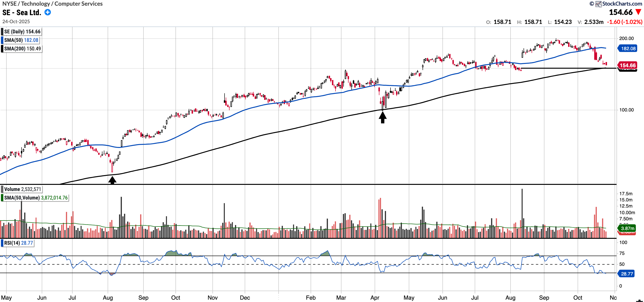Click the blue 28.77 RSI value tag
Screen dimensions: 644x302
click(627, 274)
